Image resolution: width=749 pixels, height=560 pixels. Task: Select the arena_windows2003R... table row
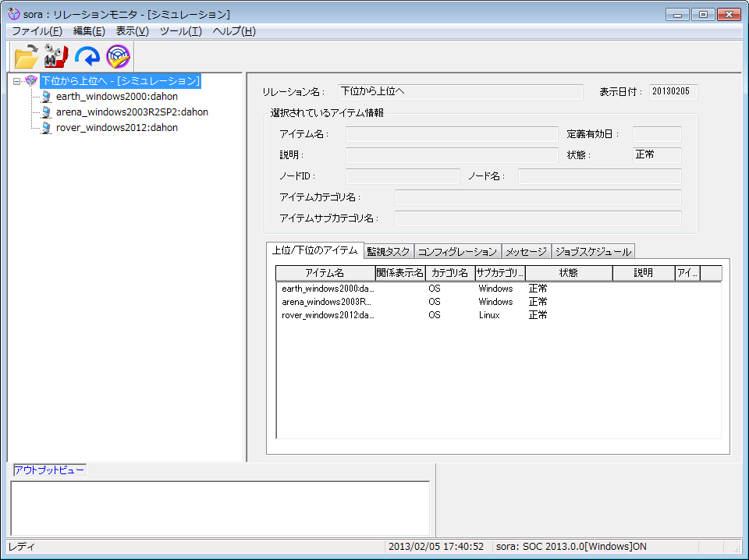pyautogui.click(x=499, y=302)
